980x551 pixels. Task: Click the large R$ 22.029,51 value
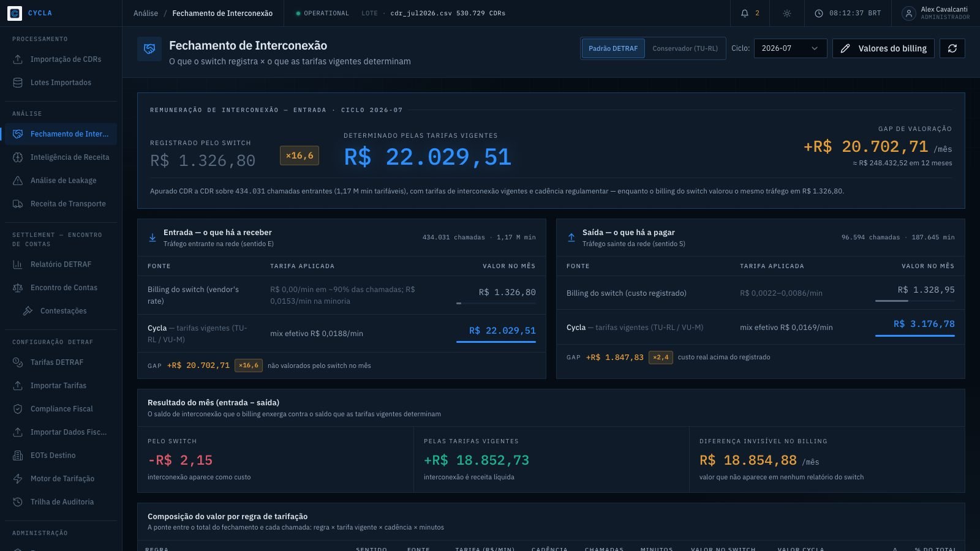428,157
